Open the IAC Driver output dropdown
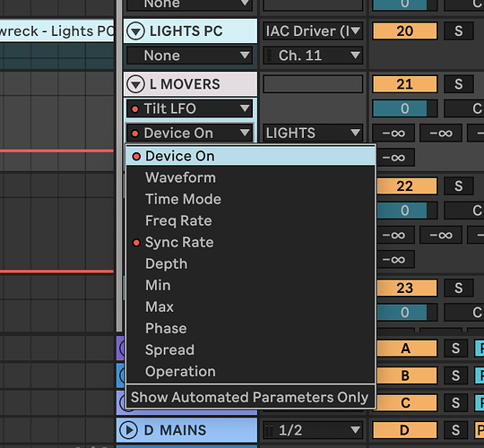This screenshot has width=484, height=448. 313,30
